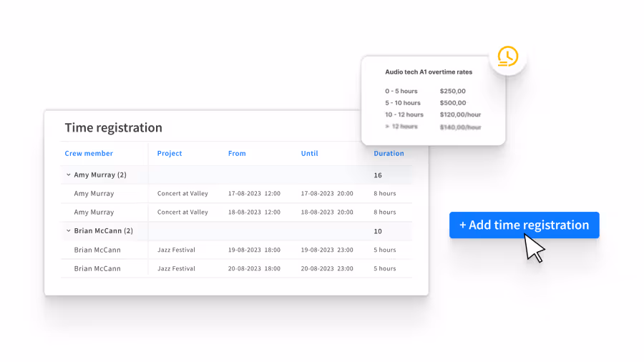Sort by the From column header

[237, 153]
